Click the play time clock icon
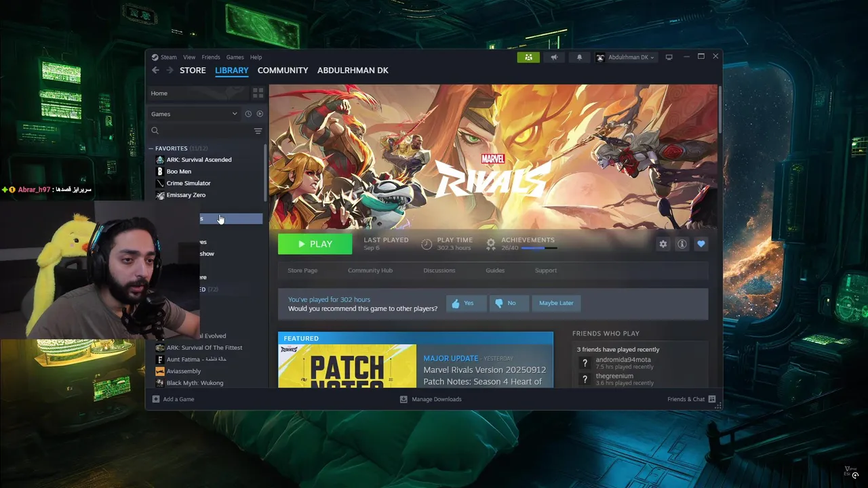Viewport: 868px width, 488px height. pos(427,244)
